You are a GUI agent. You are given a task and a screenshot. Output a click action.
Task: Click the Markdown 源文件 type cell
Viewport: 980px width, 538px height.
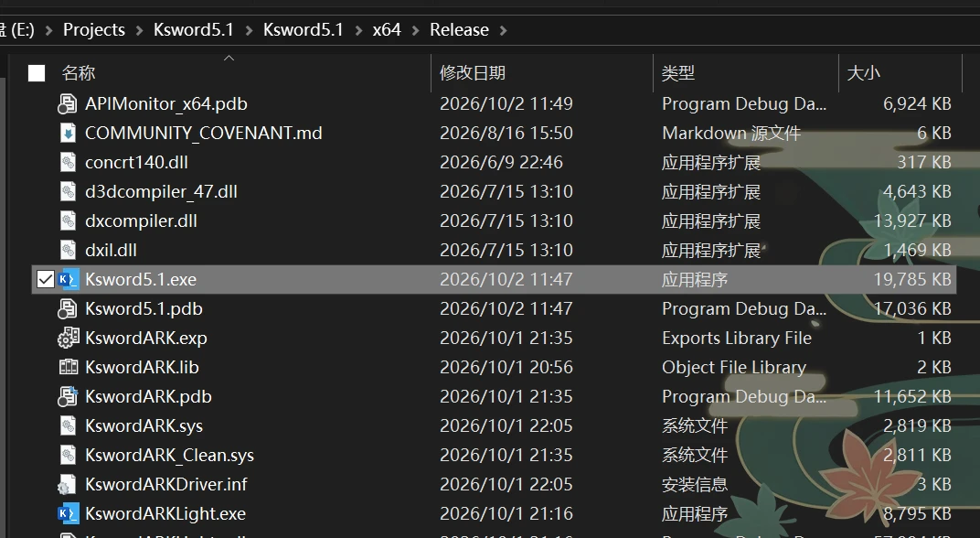pyautogui.click(x=731, y=134)
